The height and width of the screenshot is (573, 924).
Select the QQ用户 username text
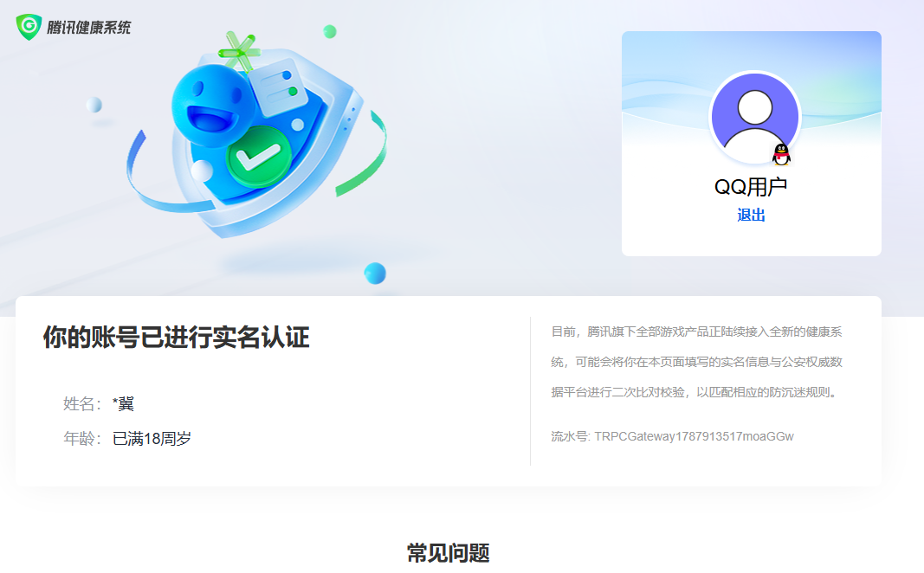pyautogui.click(x=751, y=187)
